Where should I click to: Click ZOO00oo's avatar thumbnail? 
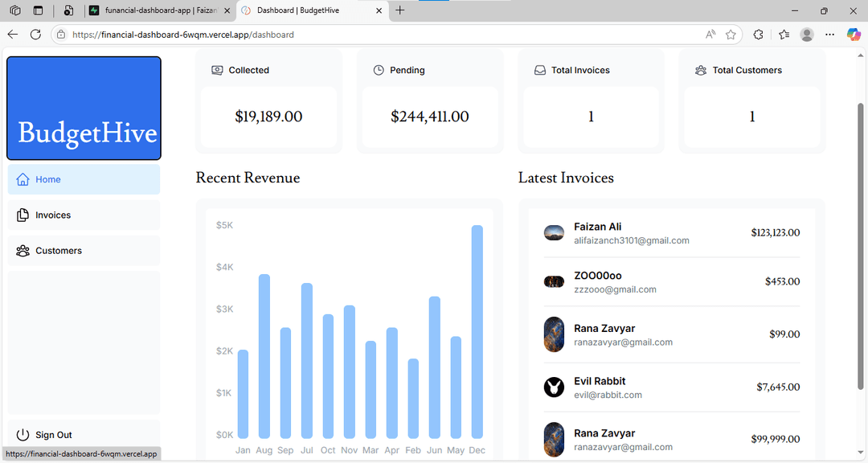[x=554, y=281]
